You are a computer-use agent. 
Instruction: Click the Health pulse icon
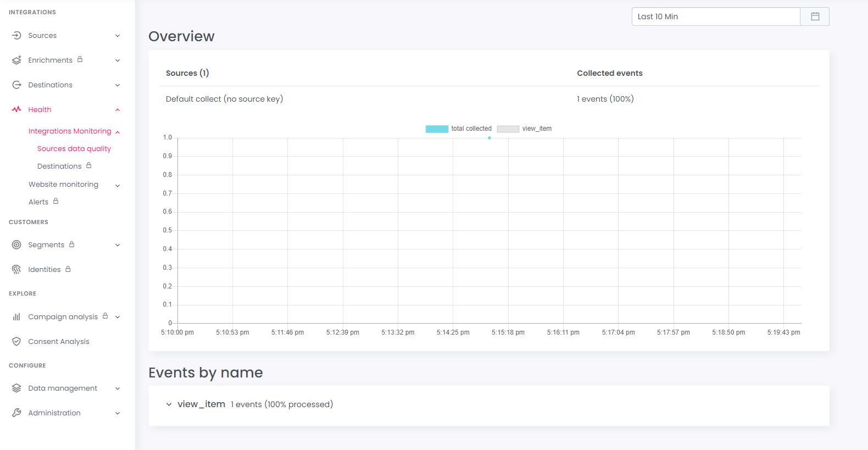[x=16, y=109]
